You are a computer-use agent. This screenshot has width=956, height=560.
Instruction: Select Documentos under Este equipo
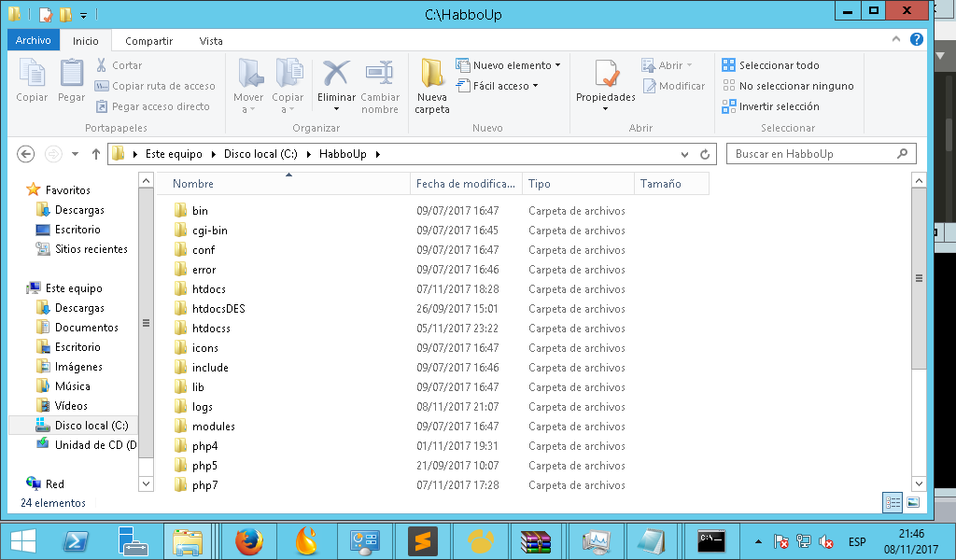click(x=86, y=328)
